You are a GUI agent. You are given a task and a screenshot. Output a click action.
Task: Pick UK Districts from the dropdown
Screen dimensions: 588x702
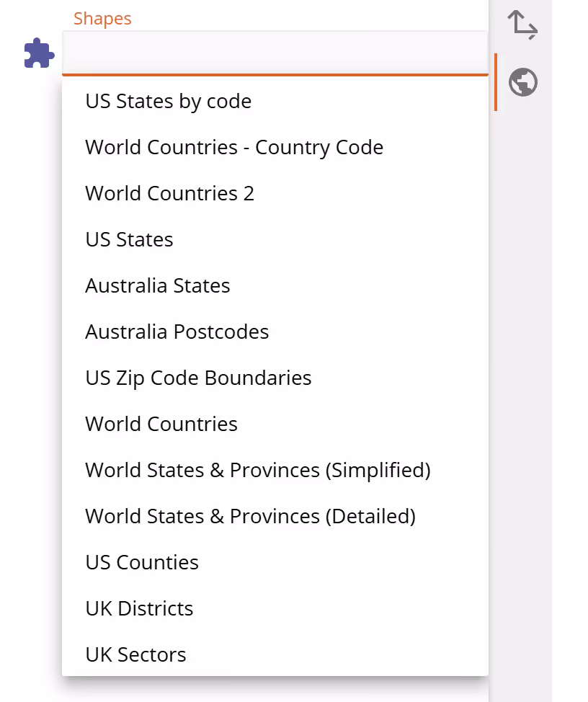click(139, 608)
